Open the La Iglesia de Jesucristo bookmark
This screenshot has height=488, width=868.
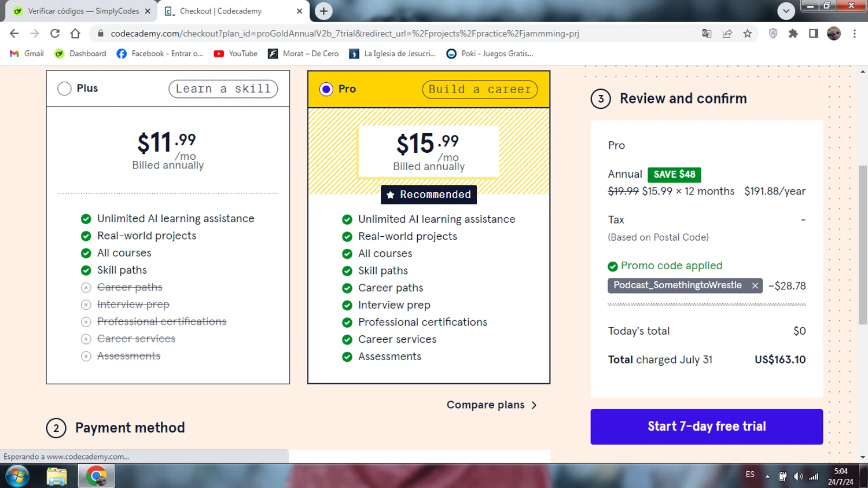coord(392,53)
